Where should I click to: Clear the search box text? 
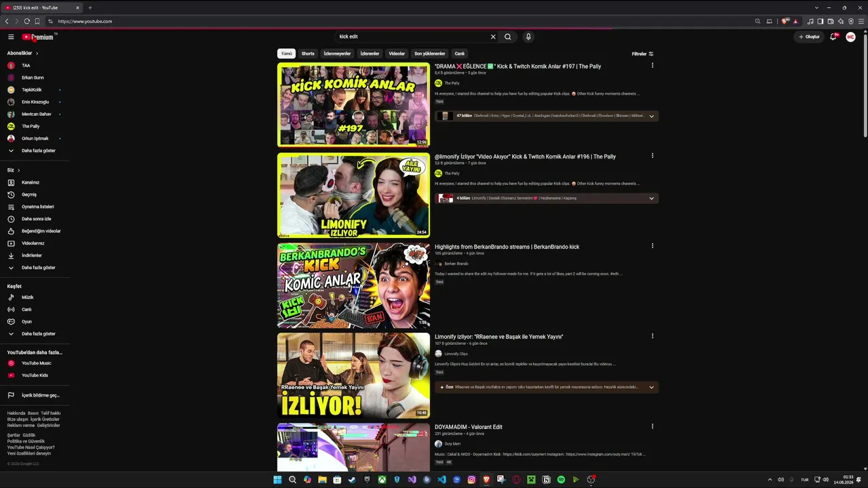point(493,37)
